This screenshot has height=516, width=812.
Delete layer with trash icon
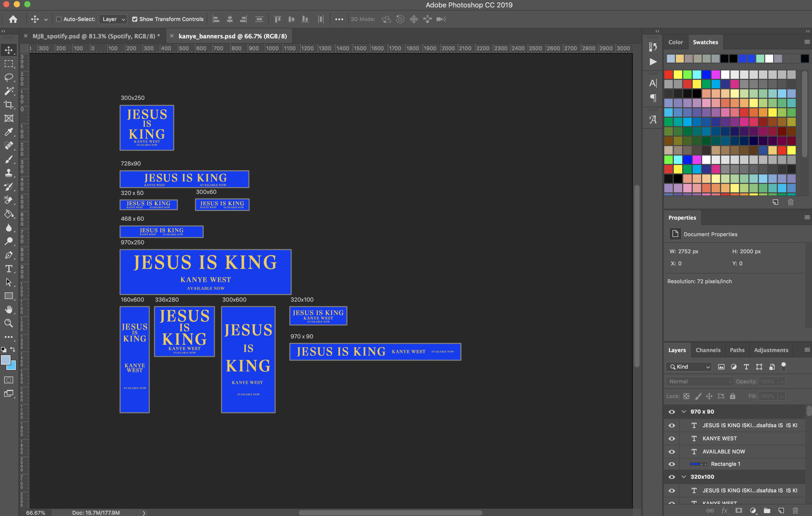pyautogui.click(x=795, y=510)
